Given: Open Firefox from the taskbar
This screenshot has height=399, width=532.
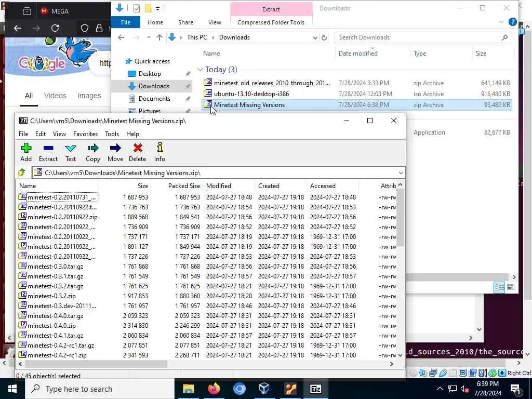Looking at the screenshot, I should coord(214,389).
